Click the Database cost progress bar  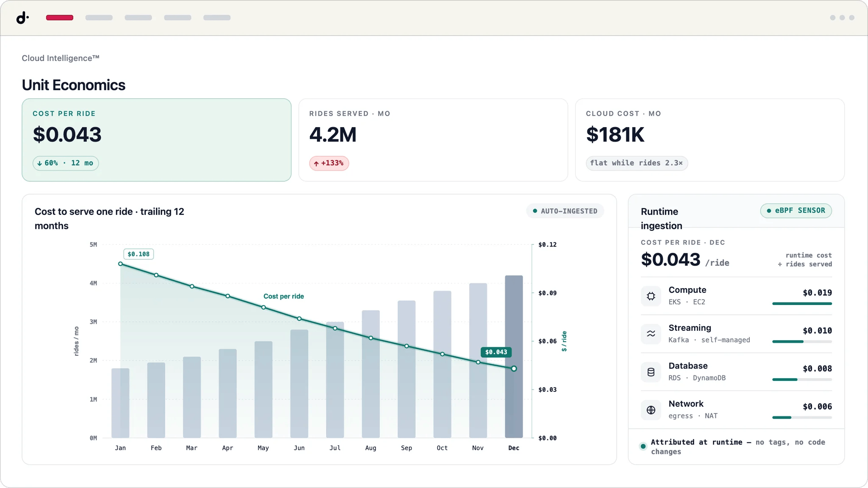coord(802,380)
